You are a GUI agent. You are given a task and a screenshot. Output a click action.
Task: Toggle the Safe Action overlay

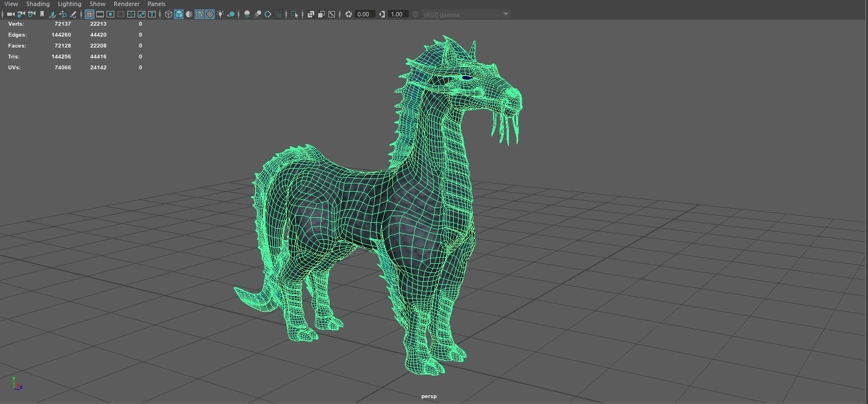tap(142, 14)
